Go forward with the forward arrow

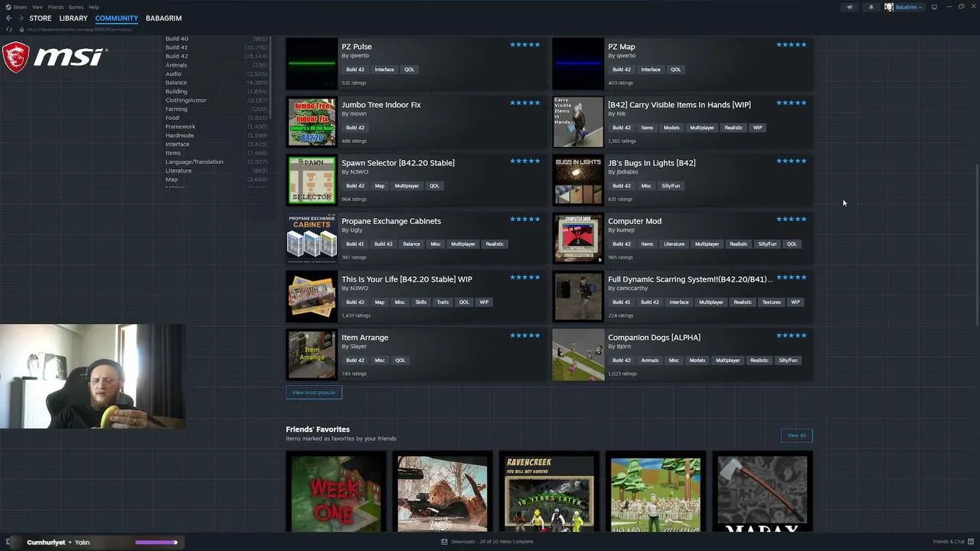tap(20, 18)
